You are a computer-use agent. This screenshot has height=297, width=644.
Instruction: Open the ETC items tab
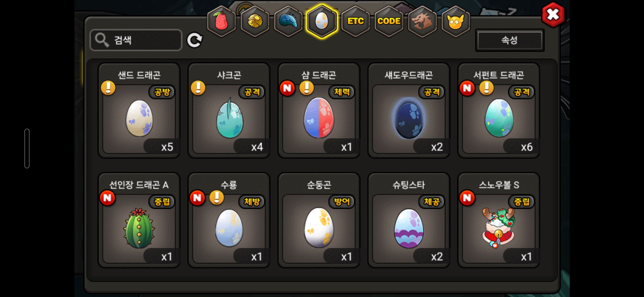(x=356, y=21)
